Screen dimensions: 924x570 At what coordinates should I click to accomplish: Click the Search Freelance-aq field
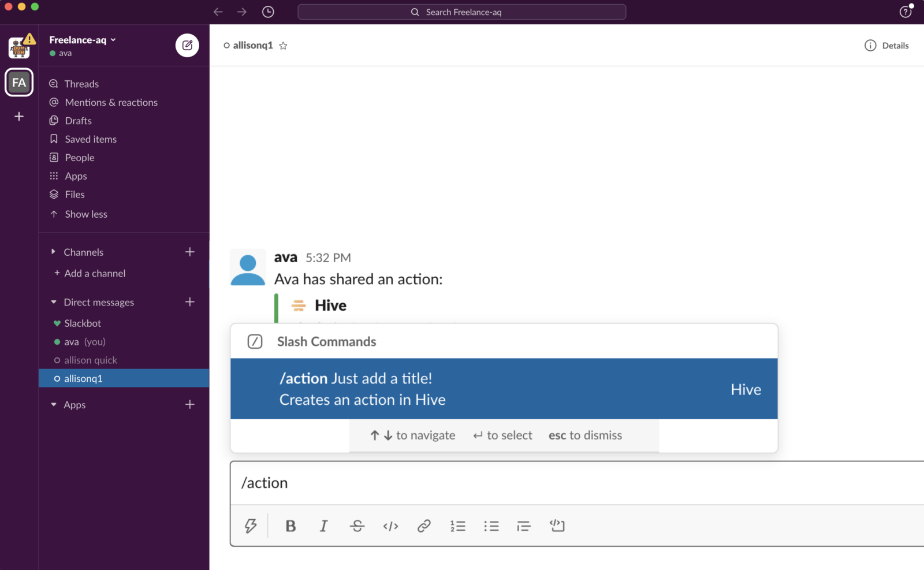coord(461,12)
